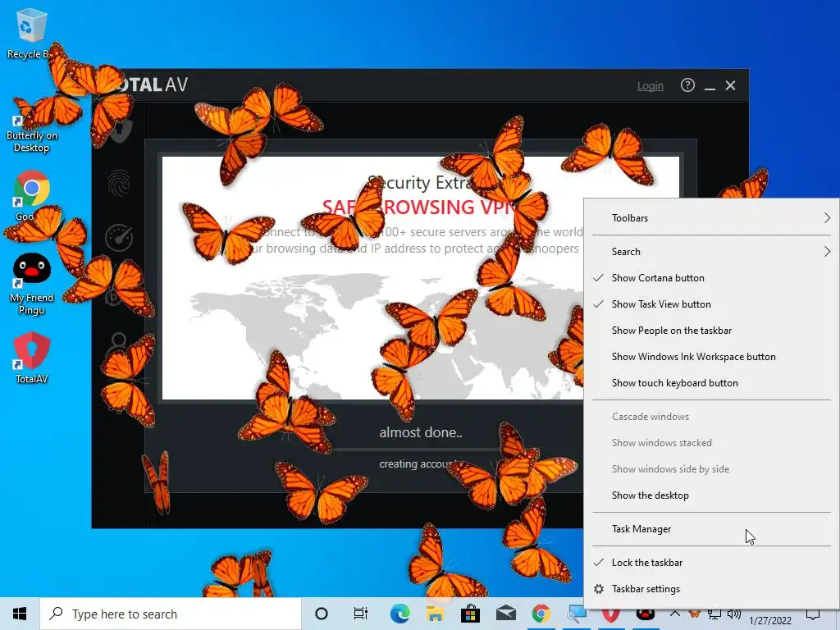The width and height of the screenshot is (840, 630).
Task: Select the My Friend Pingu desktop icon
Action: [x=32, y=284]
